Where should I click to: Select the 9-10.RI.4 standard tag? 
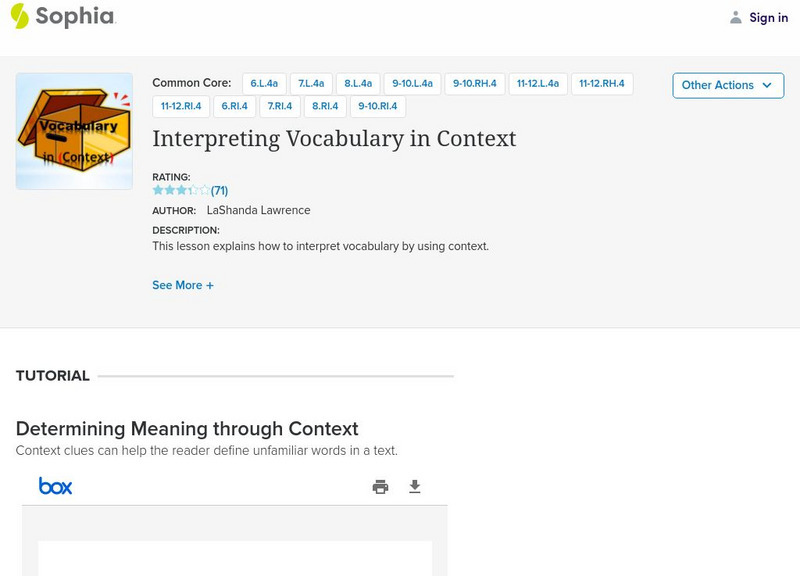(x=378, y=106)
